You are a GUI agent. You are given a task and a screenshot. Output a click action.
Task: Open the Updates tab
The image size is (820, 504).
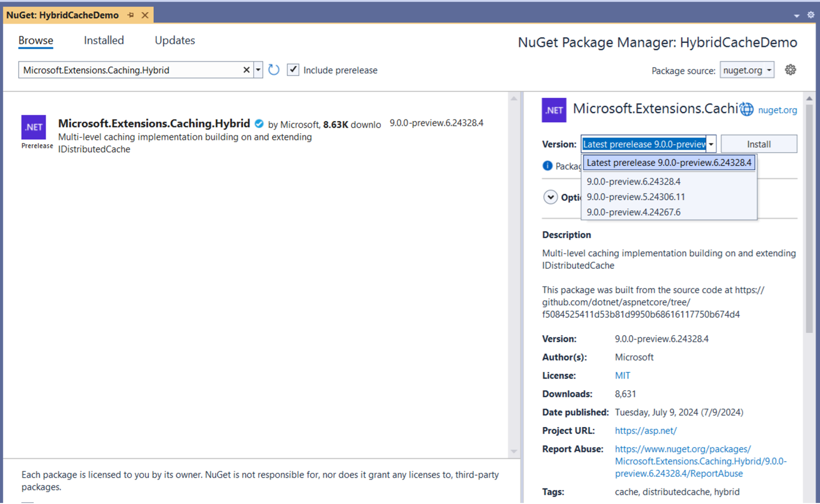[x=175, y=40]
